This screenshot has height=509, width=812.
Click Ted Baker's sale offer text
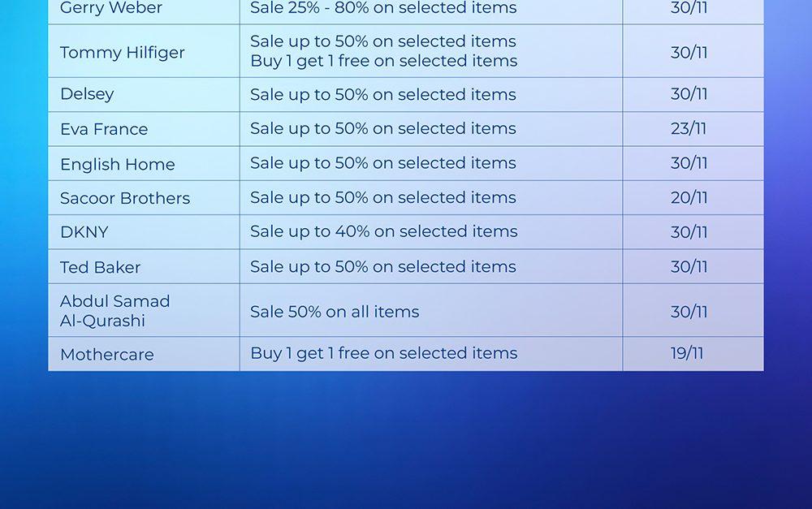[x=383, y=267]
